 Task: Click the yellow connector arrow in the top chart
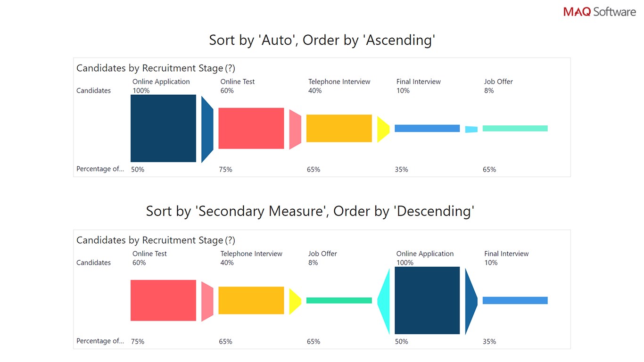click(x=382, y=129)
